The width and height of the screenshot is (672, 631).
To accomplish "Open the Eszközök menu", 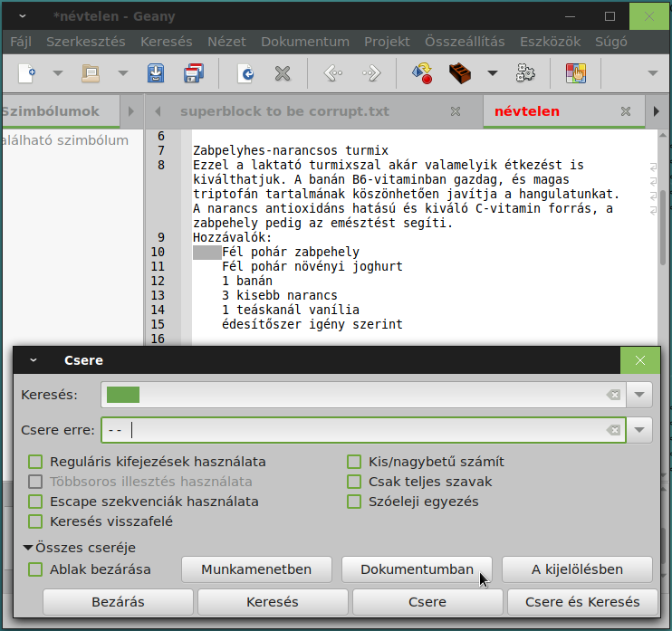I will 551,42.
